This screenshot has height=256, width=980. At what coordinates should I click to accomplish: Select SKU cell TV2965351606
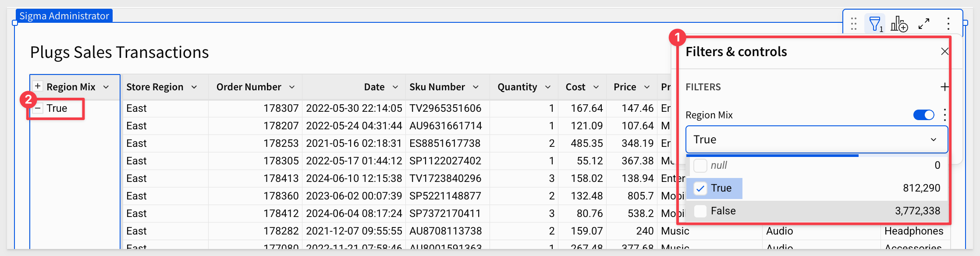445,108
